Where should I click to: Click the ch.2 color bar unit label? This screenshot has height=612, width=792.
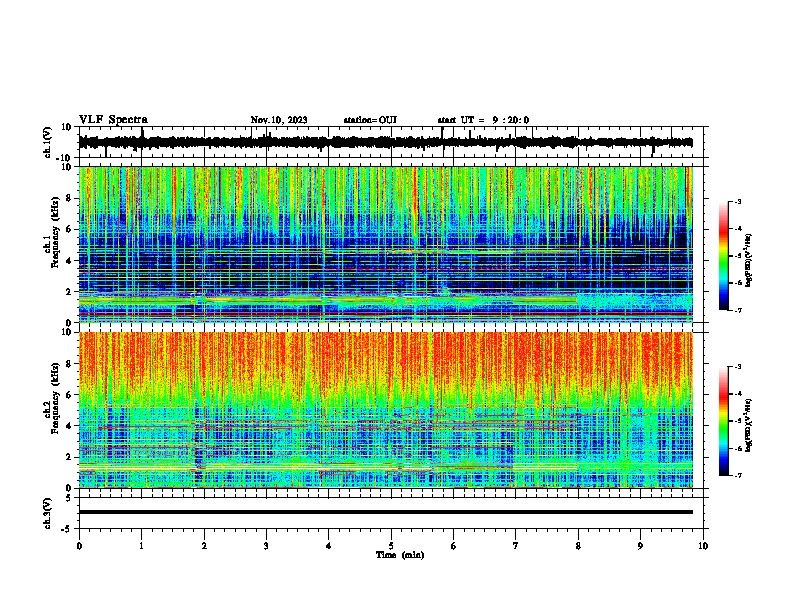[749, 425]
